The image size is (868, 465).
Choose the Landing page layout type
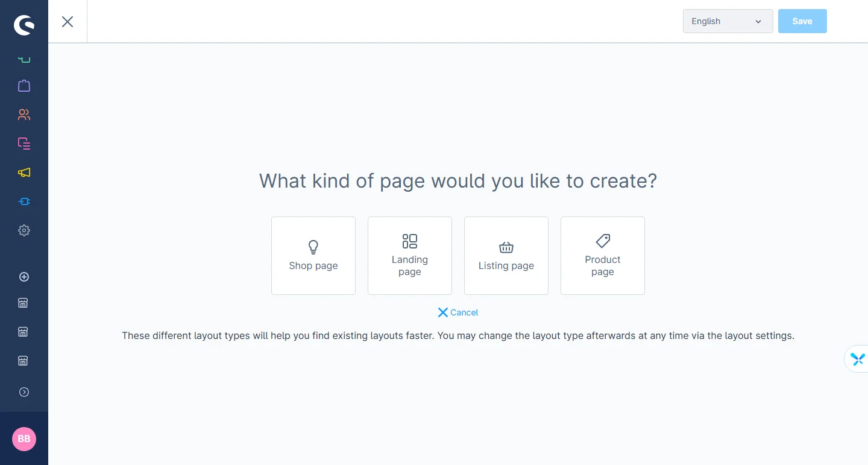coord(410,256)
